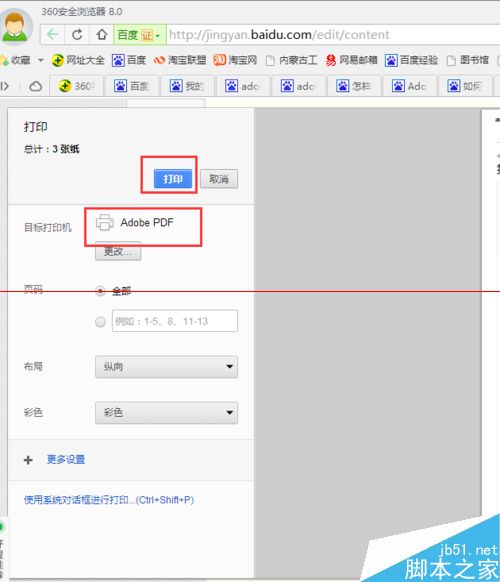
Task: Click the browser back arrow icon
Action: (52, 35)
